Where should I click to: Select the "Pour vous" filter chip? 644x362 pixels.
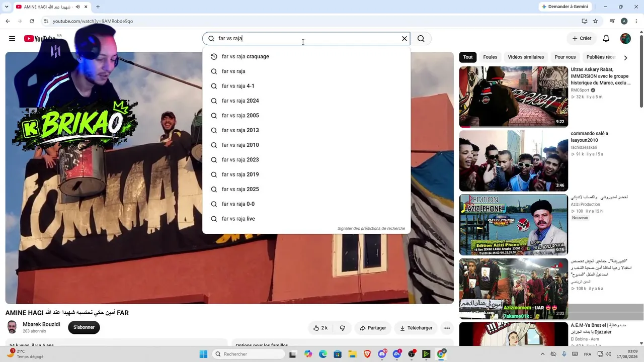point(565,57)
